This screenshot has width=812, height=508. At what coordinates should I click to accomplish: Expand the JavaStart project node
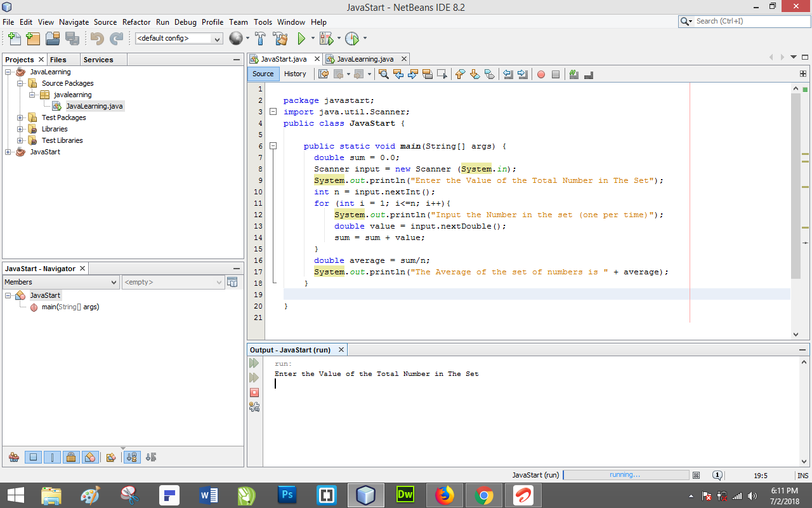8,152
